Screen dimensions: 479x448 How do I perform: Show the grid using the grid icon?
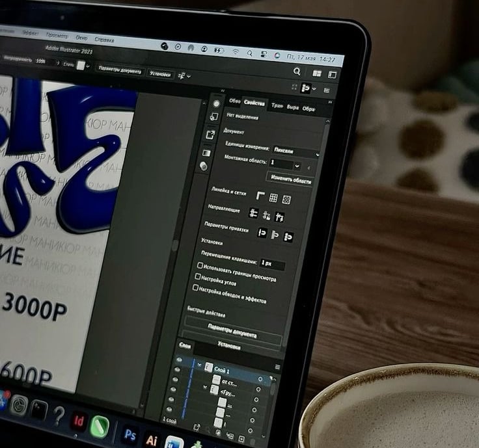(273, 198)
